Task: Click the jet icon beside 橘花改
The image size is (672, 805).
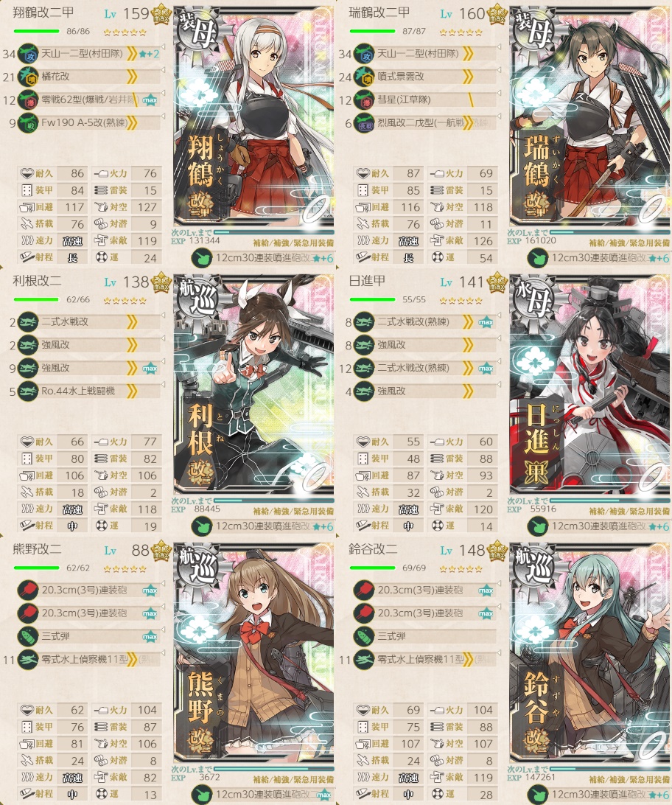Action: tap(28, 77)
